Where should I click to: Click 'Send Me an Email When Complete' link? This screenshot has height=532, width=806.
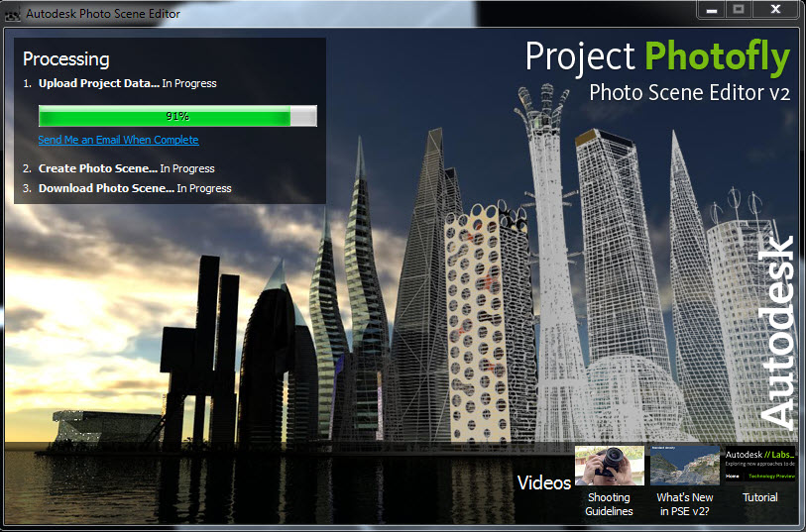point(118,140)
